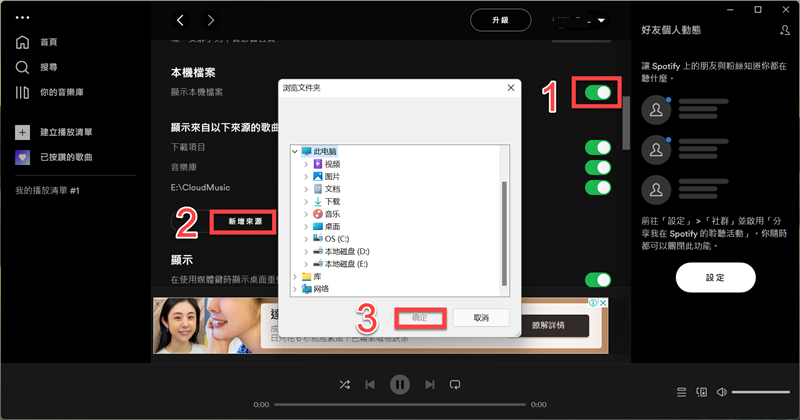Go to Home (首頁) in sidebar
This screenshot has height=420, width=800.
pos(48,42)
